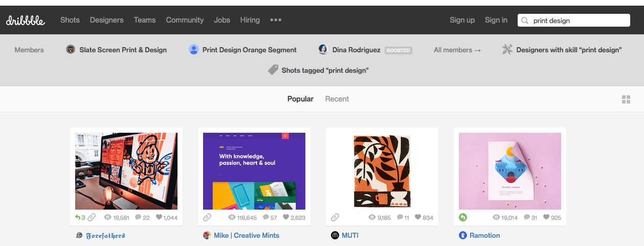Click the Dribbble logo
Image resolution: width=644 pixels, height=246 pixels.
point(26,20)
